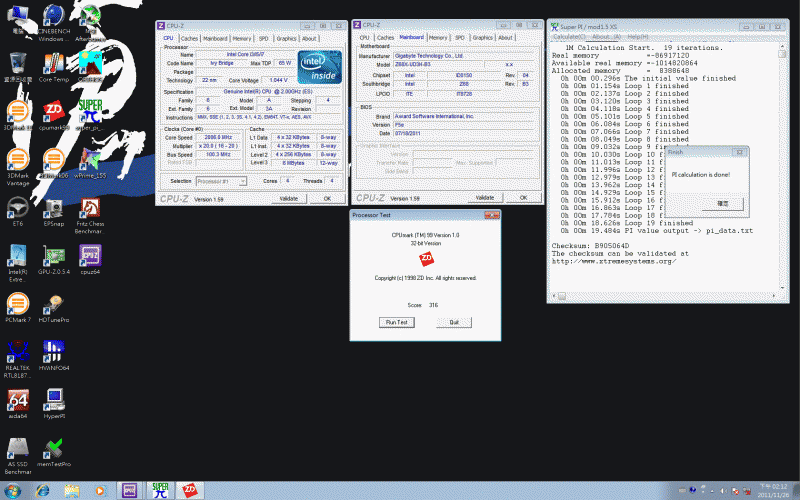The image size is (800, 500).
Task: Open the CINEBENCH desktop shortcut
Action: [54, 23]
